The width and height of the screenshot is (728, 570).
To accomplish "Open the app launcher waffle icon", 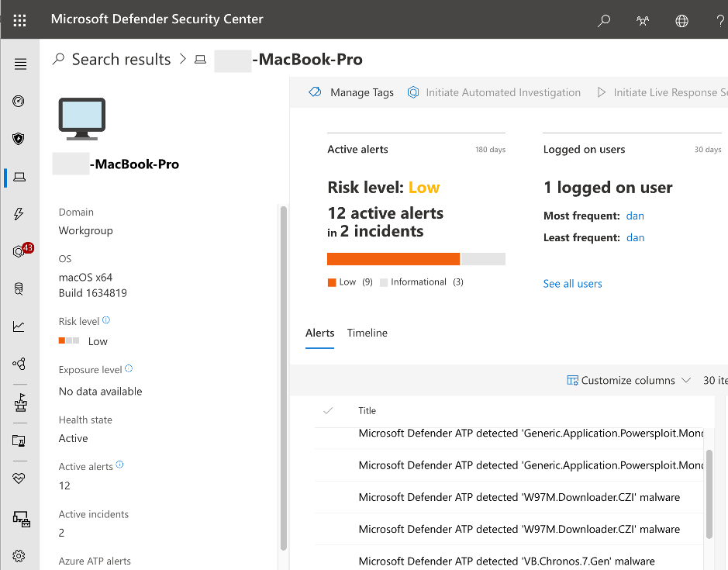I will point(19,20).
